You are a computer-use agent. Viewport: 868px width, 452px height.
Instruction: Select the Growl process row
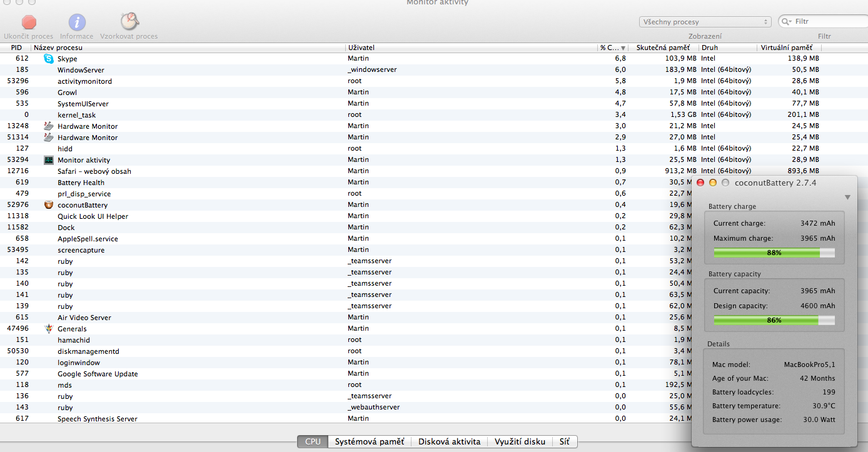434,93
